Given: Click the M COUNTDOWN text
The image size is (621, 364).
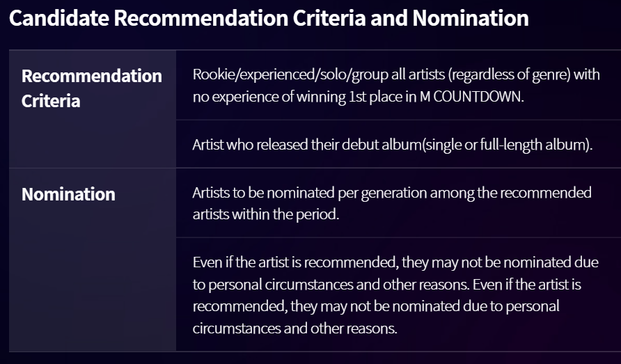Looking at the screenshot, I should pyautogui.click(x=472, y=97).
